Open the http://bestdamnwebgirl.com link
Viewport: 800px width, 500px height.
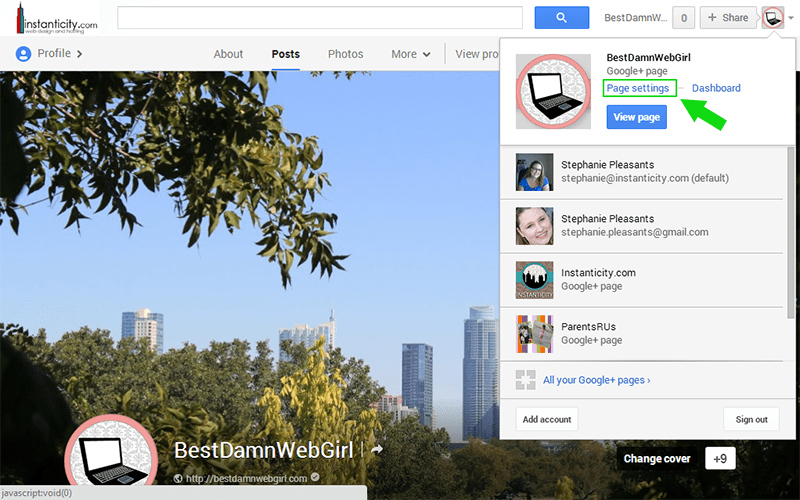coord(246,479)
